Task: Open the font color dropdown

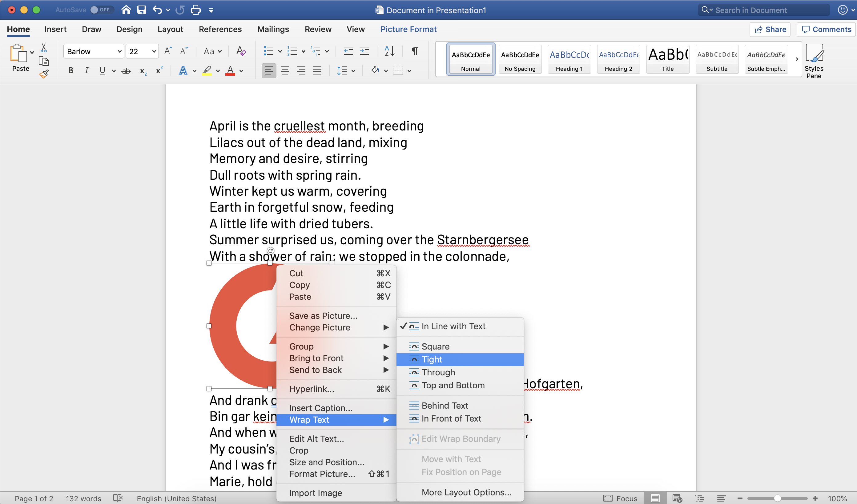Action: (241, 70)
